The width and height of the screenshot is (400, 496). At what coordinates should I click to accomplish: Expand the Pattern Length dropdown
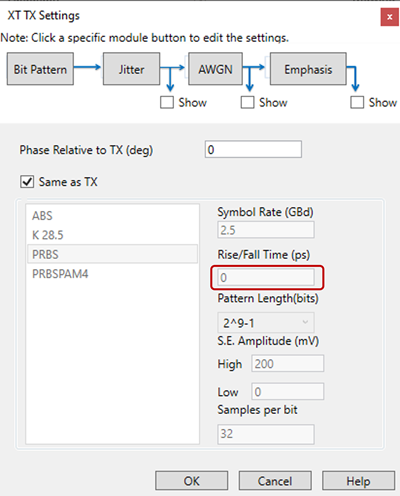point(266,323)
